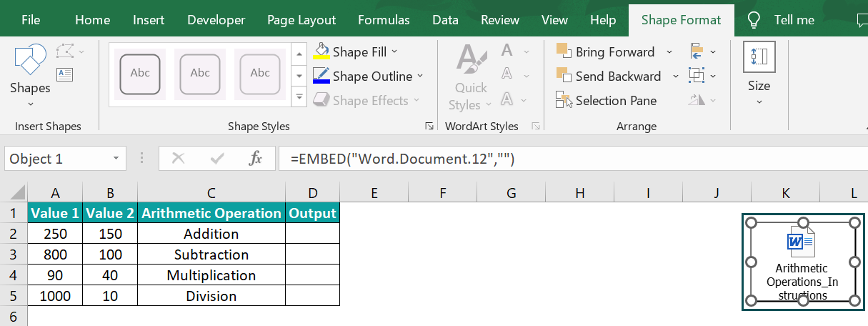Open the Developer tab
This screenshot has width=868, height=326.
tap(216, 20)
